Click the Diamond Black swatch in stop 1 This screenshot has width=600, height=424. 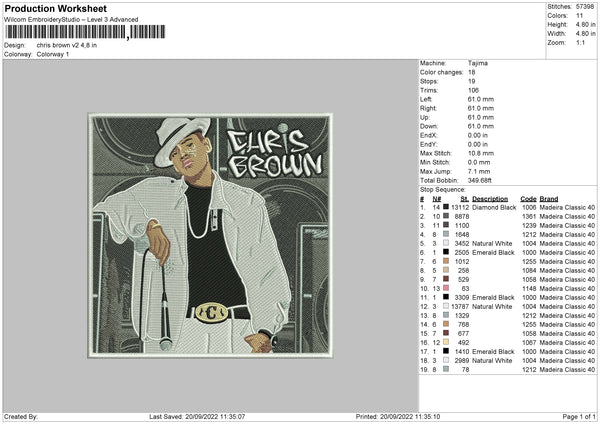tap(446, 207)
